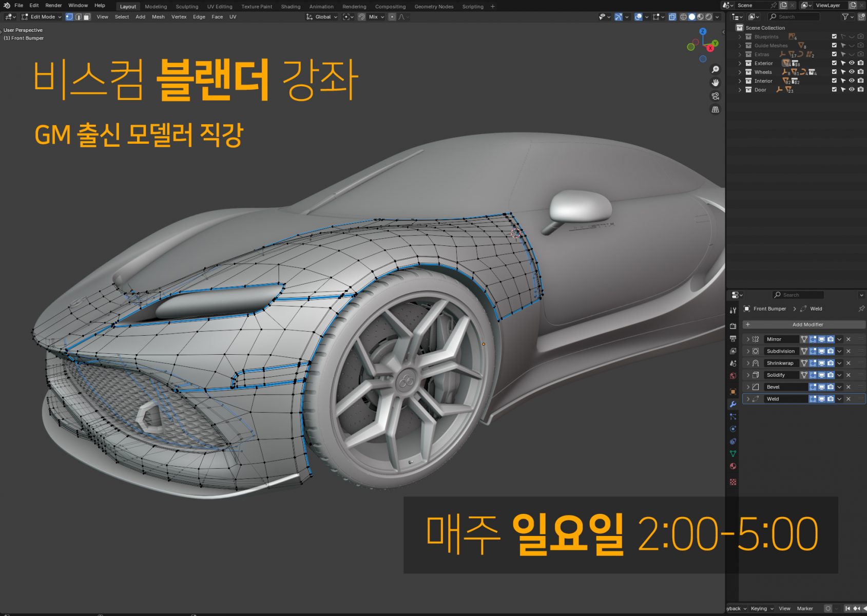Open Object Data mesh properties tab

pyautogui.click(x=733, y=454)
